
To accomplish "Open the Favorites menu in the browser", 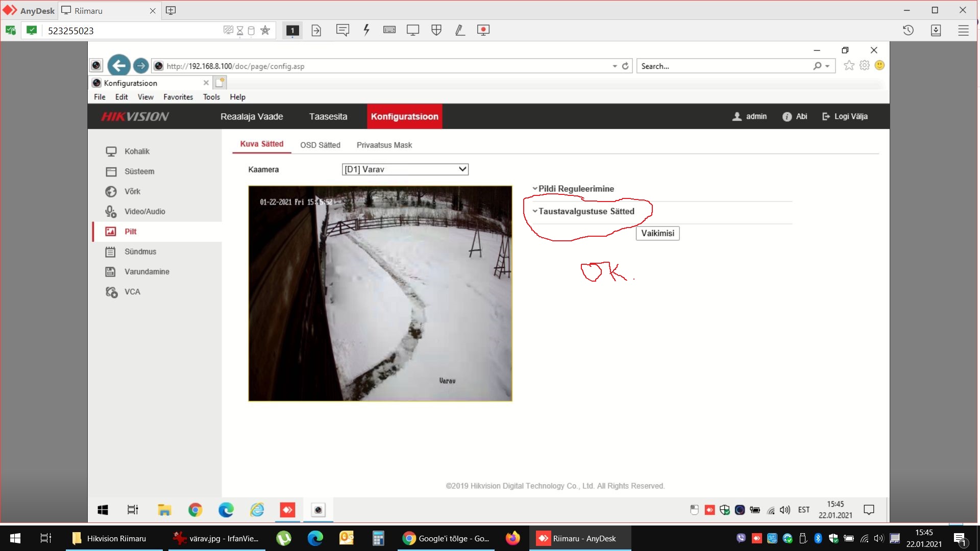I will [x=178, y=97].
